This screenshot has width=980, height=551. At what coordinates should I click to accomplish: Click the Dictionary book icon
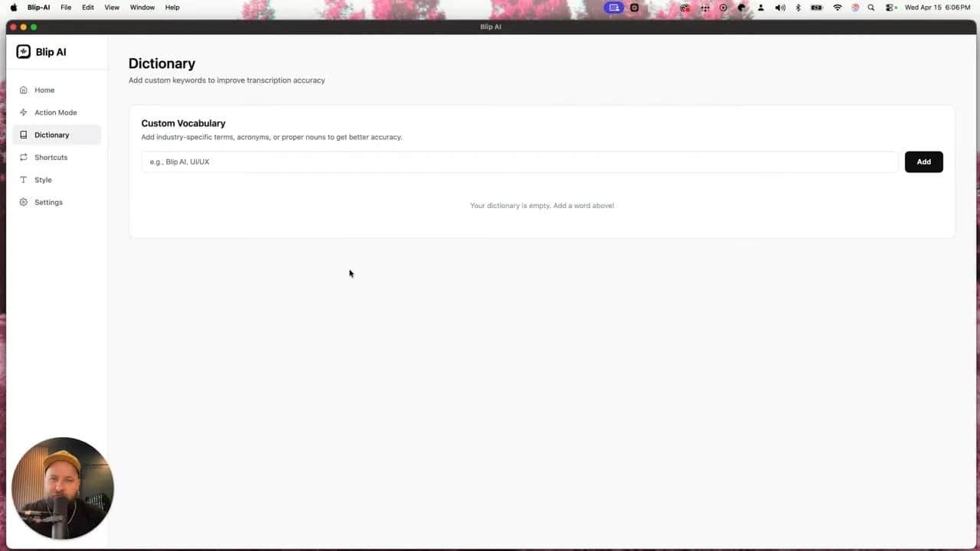pos(24,135)
